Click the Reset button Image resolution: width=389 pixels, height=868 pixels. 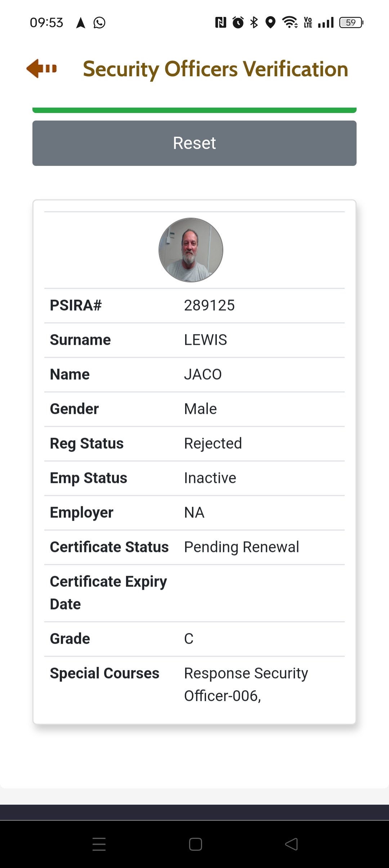point(194,143)
